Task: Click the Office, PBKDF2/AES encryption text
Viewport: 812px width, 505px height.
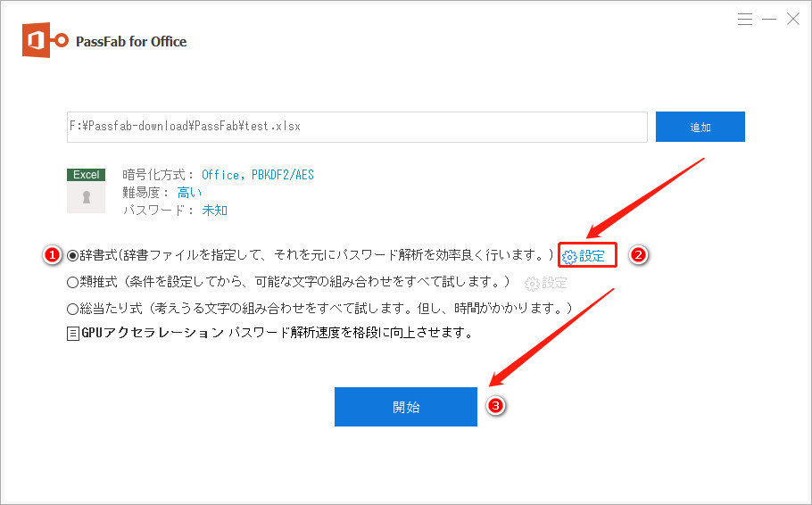Action: tap(258, 175)
